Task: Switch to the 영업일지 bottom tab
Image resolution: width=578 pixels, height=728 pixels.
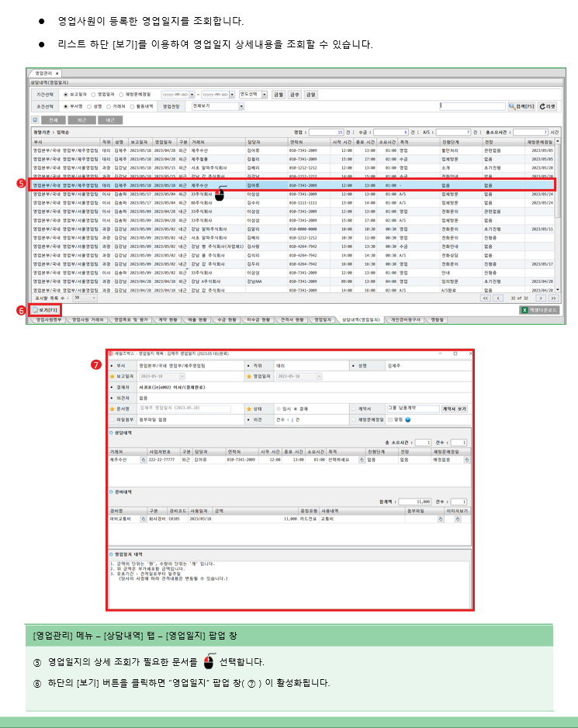Action: (x=323, y=320)
